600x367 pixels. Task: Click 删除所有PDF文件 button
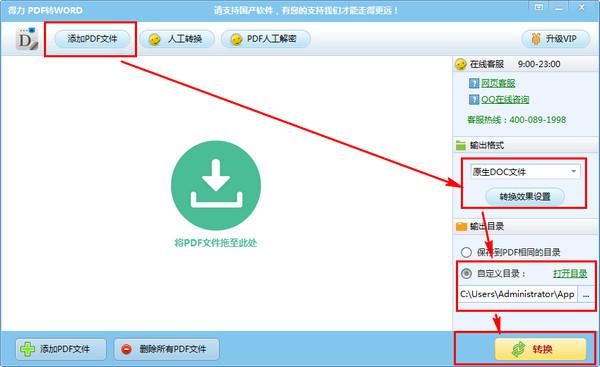pos(166,349)
